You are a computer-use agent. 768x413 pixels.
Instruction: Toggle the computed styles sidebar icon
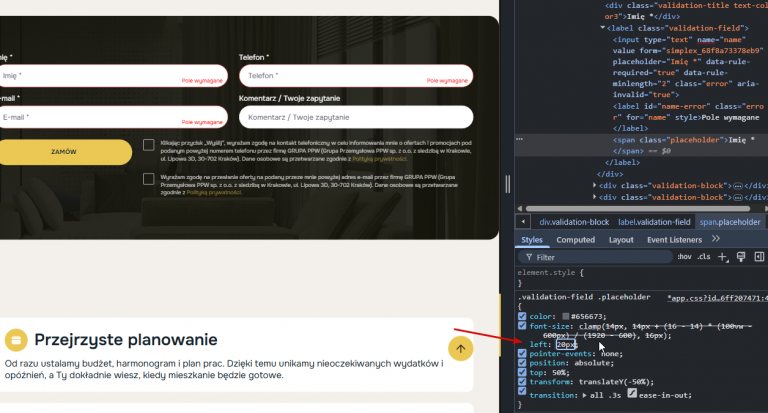click(759, 257)
